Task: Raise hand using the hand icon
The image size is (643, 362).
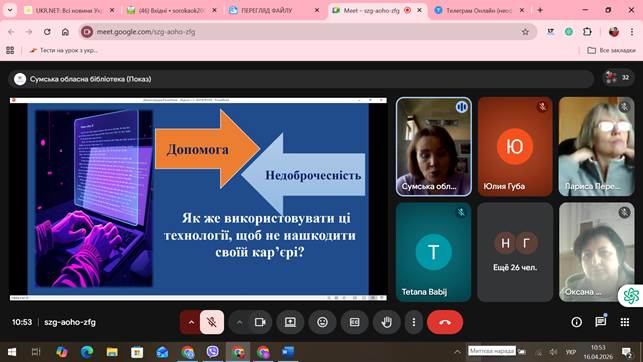Action: 386,322
